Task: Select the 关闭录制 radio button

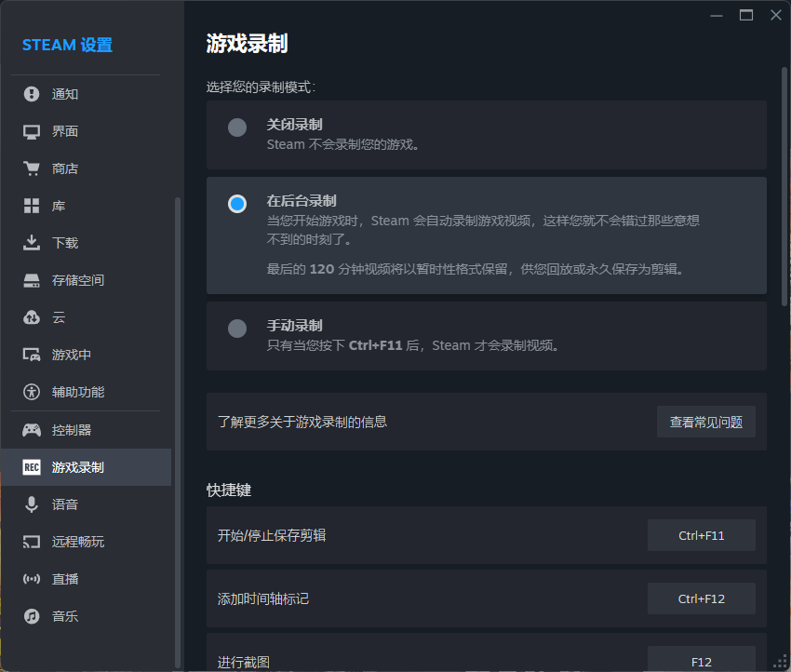Action: (237, 128)
